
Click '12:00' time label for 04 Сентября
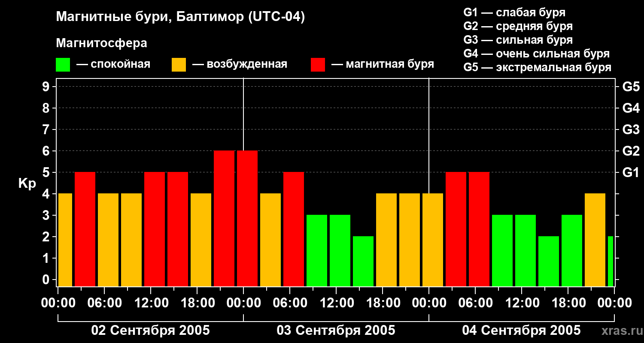[522, 303]
